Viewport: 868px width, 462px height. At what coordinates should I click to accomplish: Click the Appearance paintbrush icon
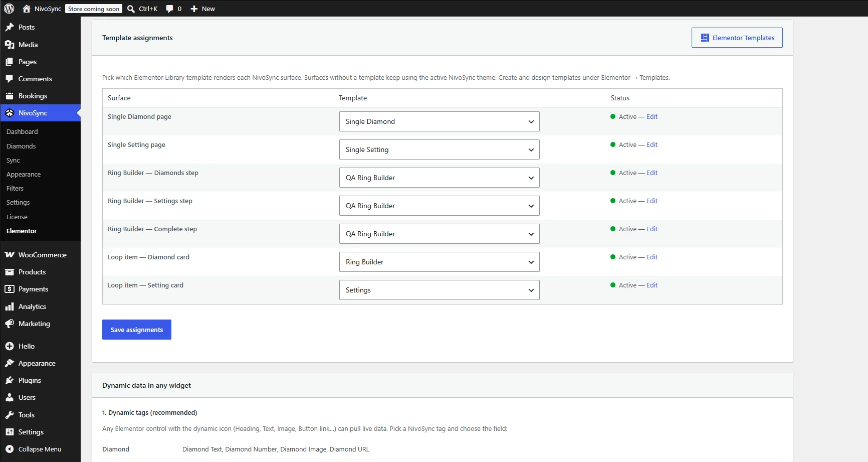(10, 363)
